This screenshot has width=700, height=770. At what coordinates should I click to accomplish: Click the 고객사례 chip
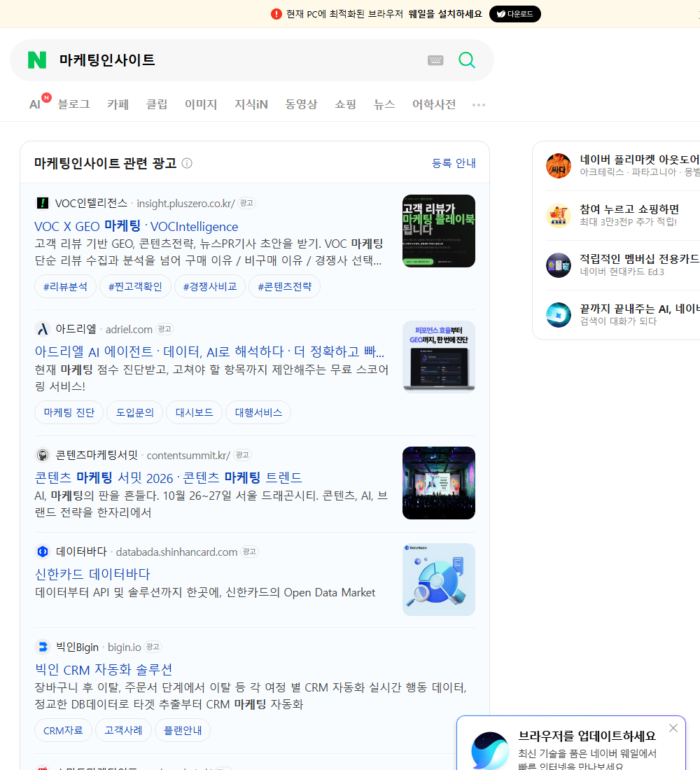tap(123, 730)
